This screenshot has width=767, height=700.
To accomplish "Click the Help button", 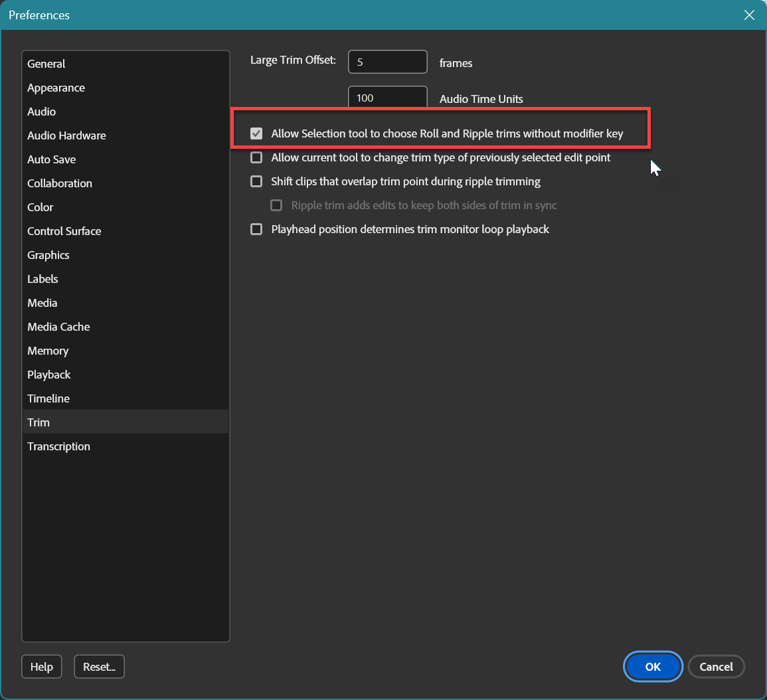I will point(41,666).
